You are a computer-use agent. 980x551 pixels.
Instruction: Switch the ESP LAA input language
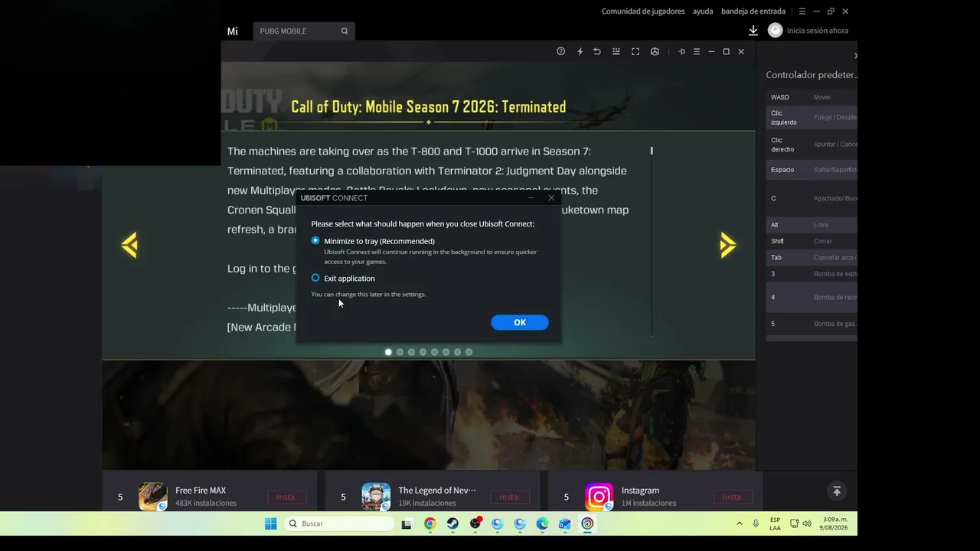point(776,523)
